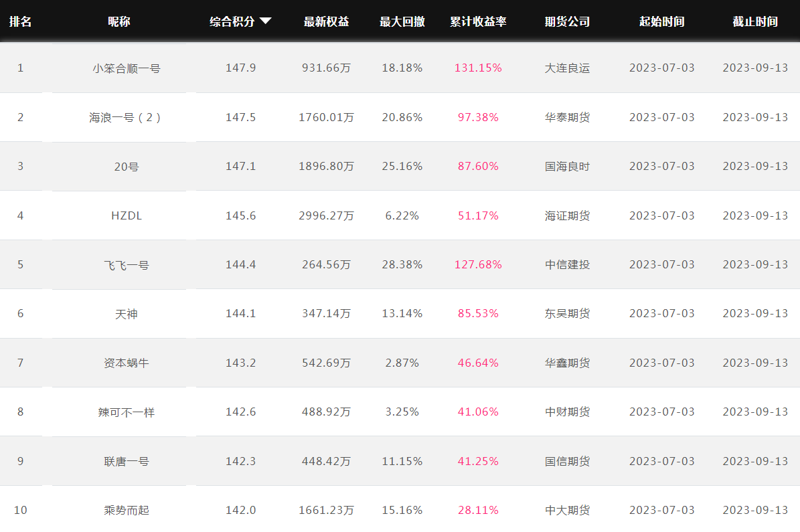The height and width of the screenshot is (532, 800).
Task: Select score value 147.1
Action: tap(241, 166)
